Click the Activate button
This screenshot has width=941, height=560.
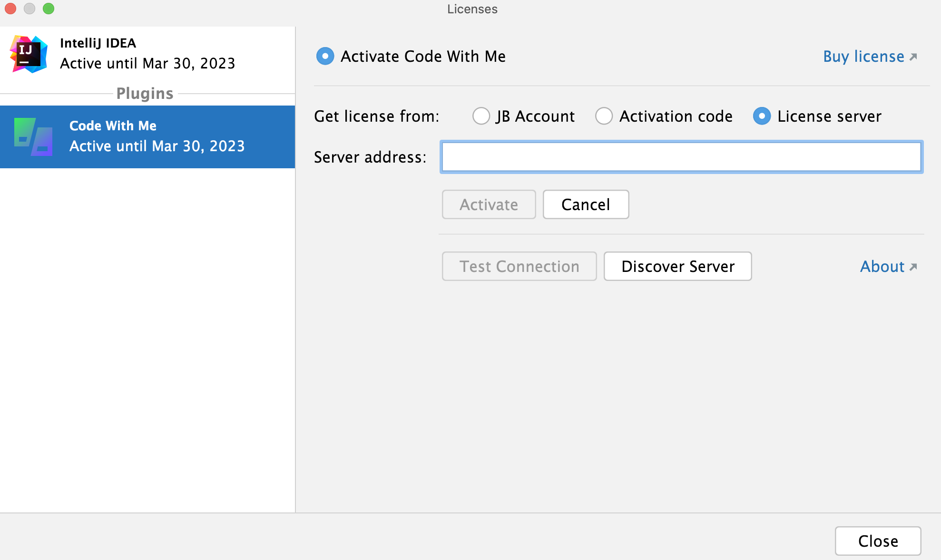(490, 205)
